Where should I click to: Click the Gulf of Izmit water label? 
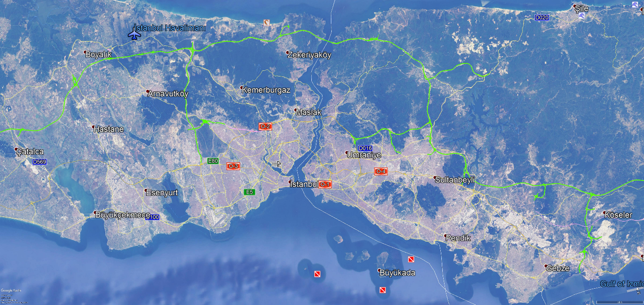point(622,284)
